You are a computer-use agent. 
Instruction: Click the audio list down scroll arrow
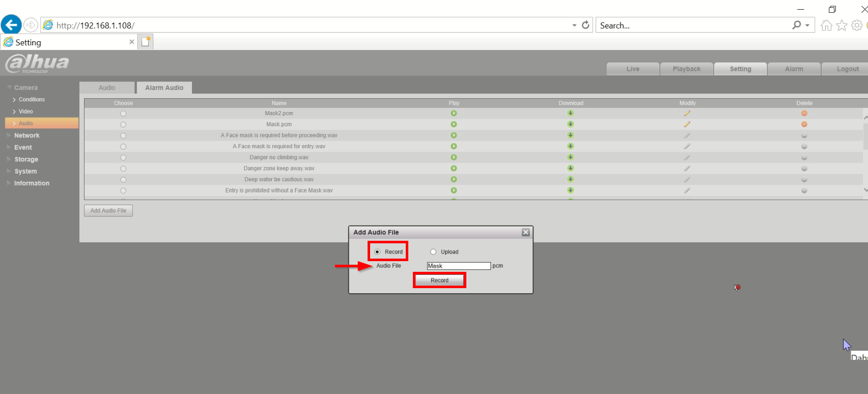click(x=865, y=190)
